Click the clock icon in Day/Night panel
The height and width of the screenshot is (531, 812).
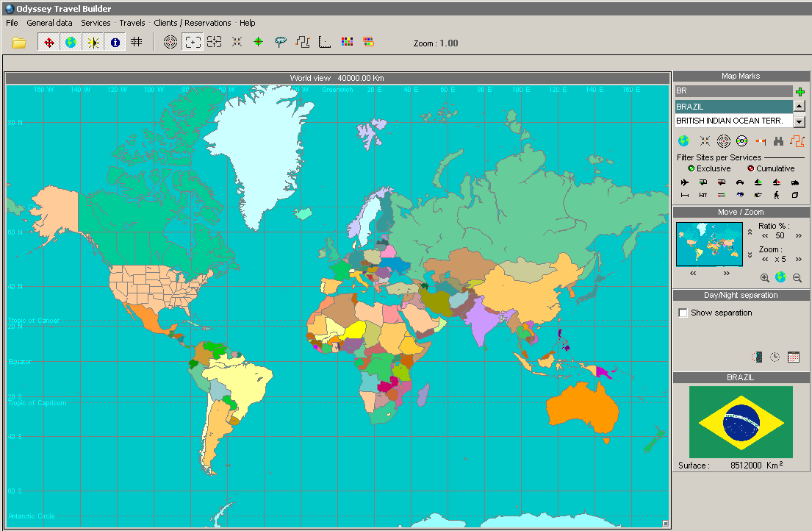click(775, 357)
